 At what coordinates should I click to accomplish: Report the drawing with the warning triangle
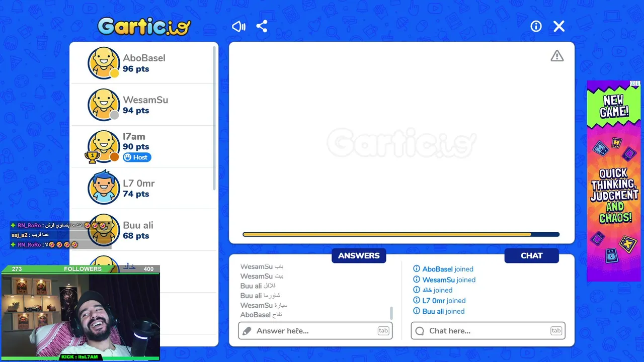557,56
